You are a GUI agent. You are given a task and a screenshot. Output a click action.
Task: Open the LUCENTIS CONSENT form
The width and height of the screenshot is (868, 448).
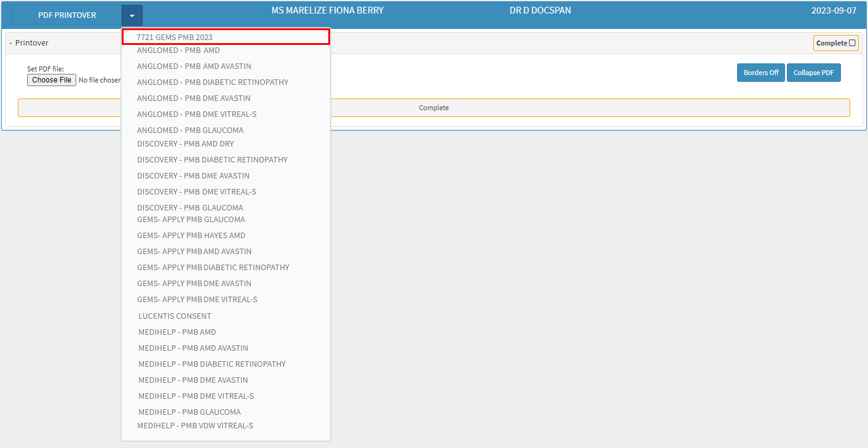[175, 316]
